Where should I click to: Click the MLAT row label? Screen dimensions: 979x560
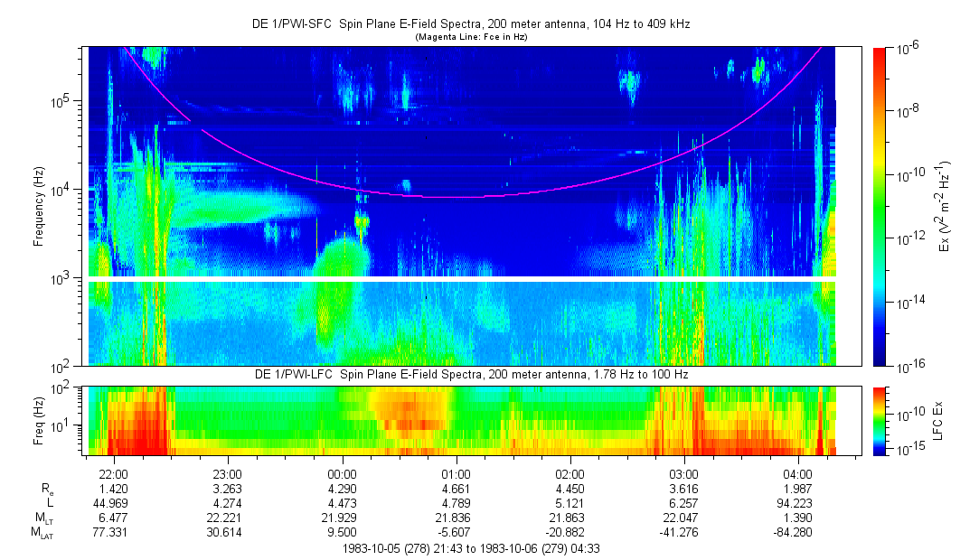pos(42,533)
